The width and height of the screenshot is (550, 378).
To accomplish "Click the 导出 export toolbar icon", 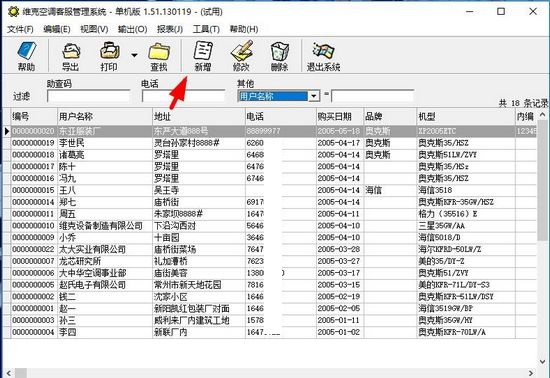I will point(71,51).
